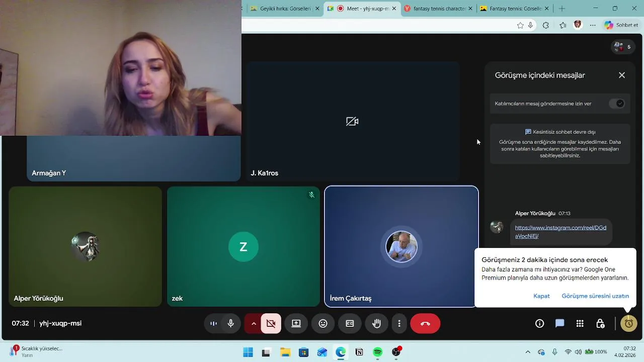Screen dimensions: 644x362
Task: Open weather widget Sıcaklık yükselecek
Action: [x=36, y=351]
